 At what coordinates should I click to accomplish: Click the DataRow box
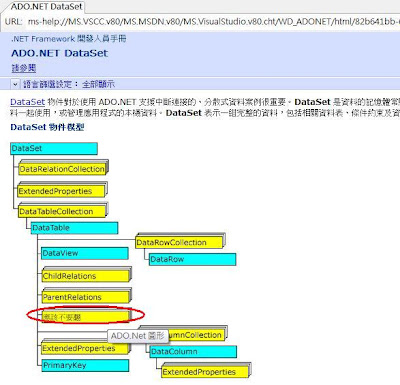[192, 259]
